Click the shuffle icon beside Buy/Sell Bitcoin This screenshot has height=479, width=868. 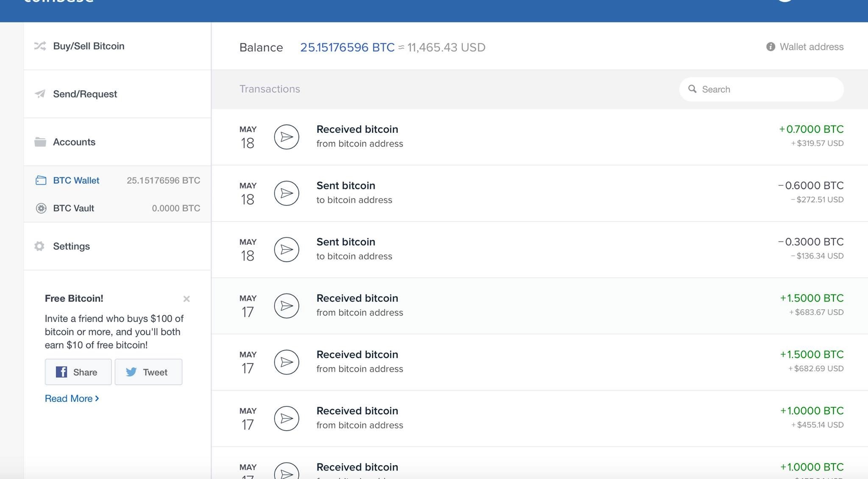click(40, 46)
